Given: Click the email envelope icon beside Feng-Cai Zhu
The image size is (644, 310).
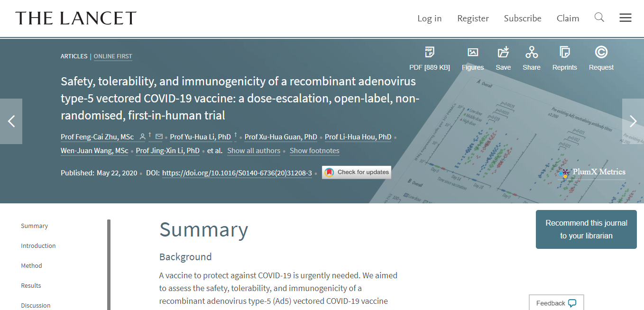Looking at the screenshot, I should pos(159,137).
